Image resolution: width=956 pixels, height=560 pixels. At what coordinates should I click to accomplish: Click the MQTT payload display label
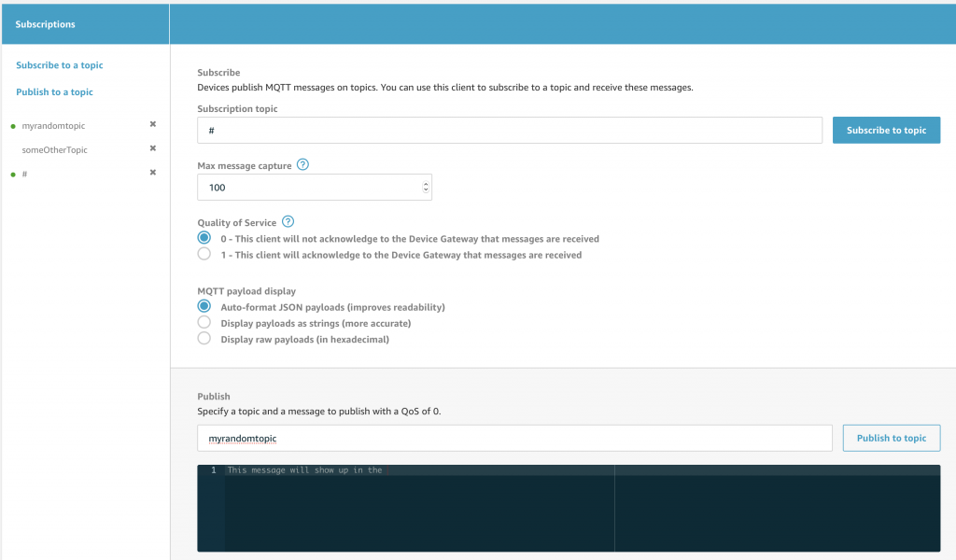pos(246,291)
